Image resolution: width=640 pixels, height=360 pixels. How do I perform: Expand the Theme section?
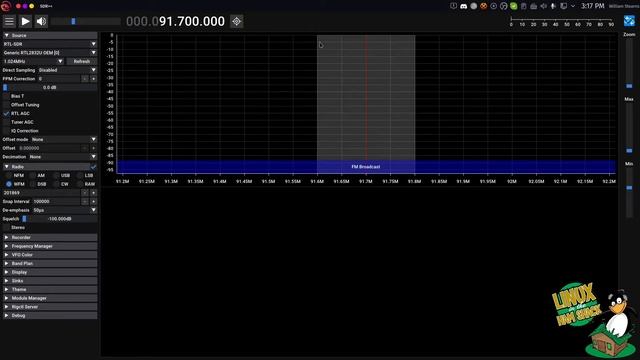pyautogui.click(x=50, y=289)
